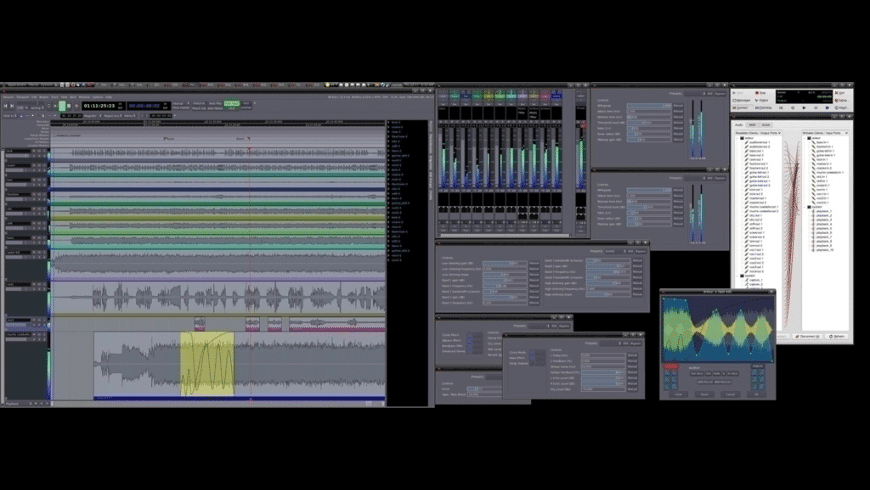
Task: Adjust L Delay slider in delay plugin window
Action: [x=603, y=355]
